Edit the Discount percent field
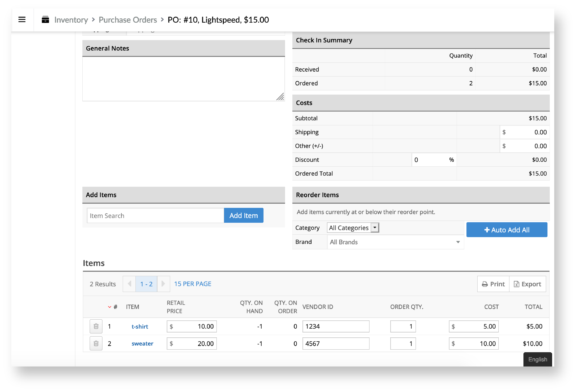 coord(434,160)
